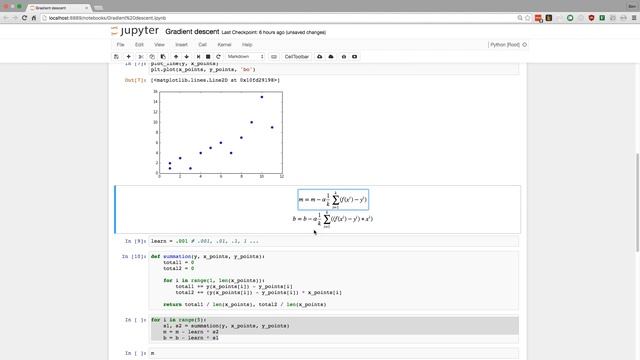640x360 pixels.
Task: Click the CellToolbar button
Action: (x=297, y=57)
